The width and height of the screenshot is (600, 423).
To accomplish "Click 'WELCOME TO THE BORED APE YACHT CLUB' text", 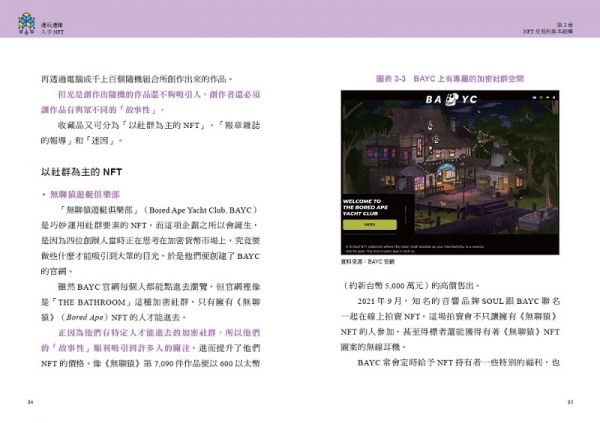I will click(x=365, y=207).
